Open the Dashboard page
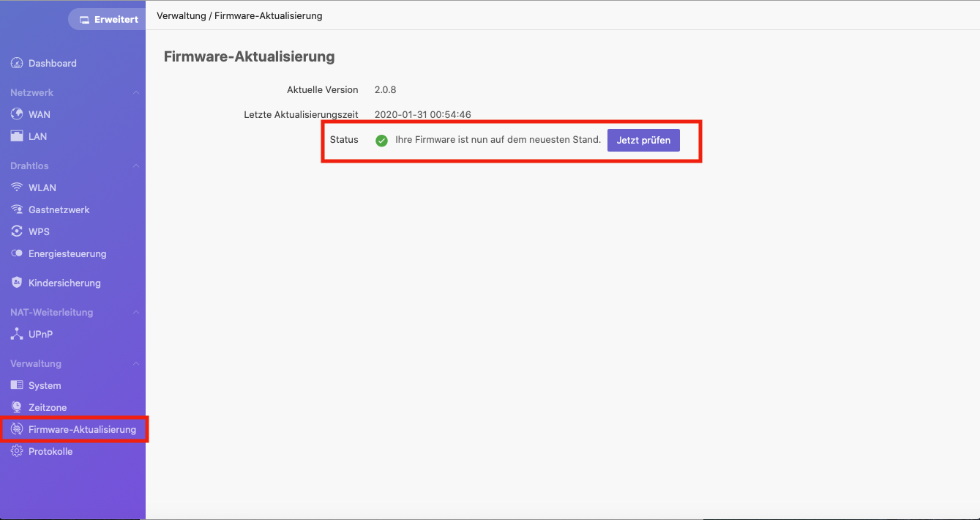This screenshot has height=520, width=980. tap(53, 63)
